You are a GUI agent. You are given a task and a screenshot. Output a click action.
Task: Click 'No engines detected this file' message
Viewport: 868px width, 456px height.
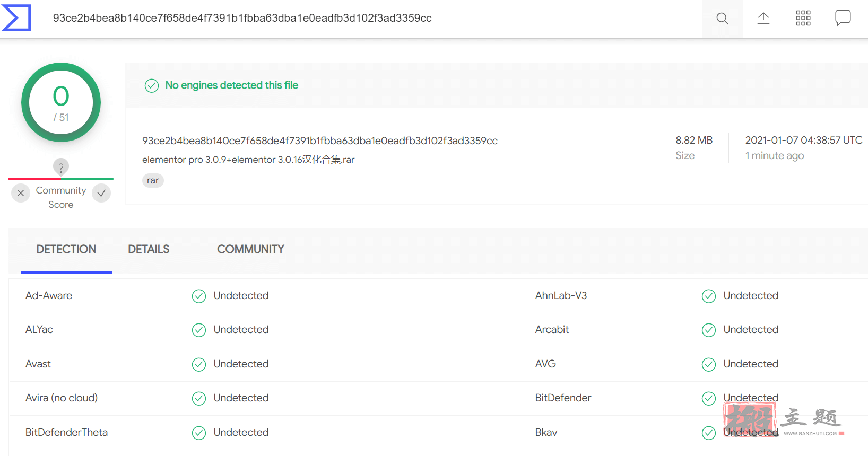tap(232, 85)
